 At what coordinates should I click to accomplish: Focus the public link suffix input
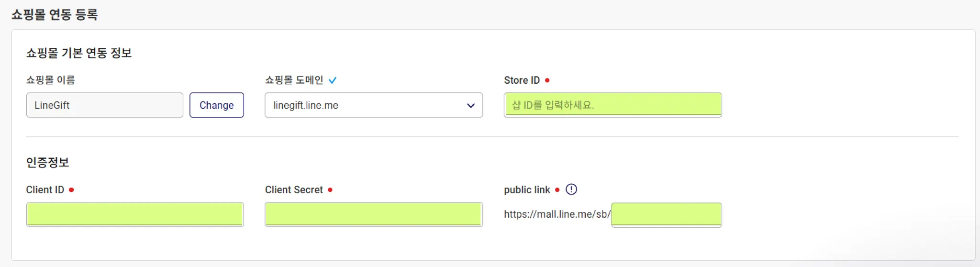pyautogui.click(x=666, y=215)
